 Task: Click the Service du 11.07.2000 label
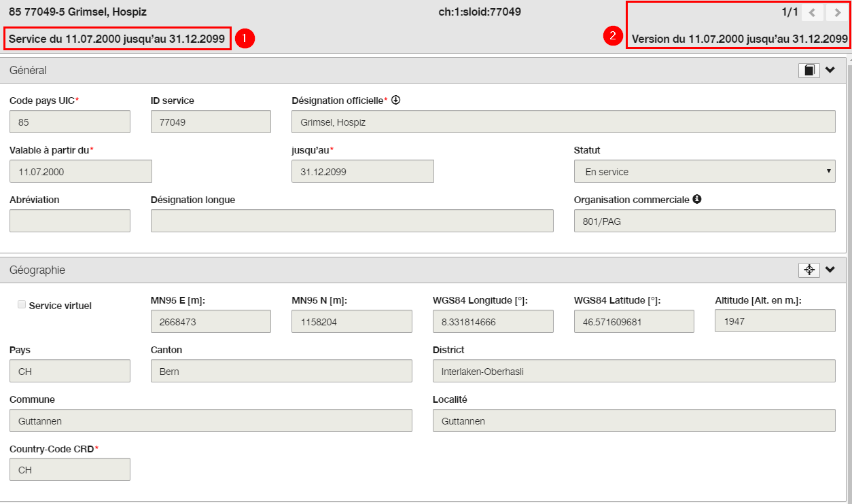point(117,39)
